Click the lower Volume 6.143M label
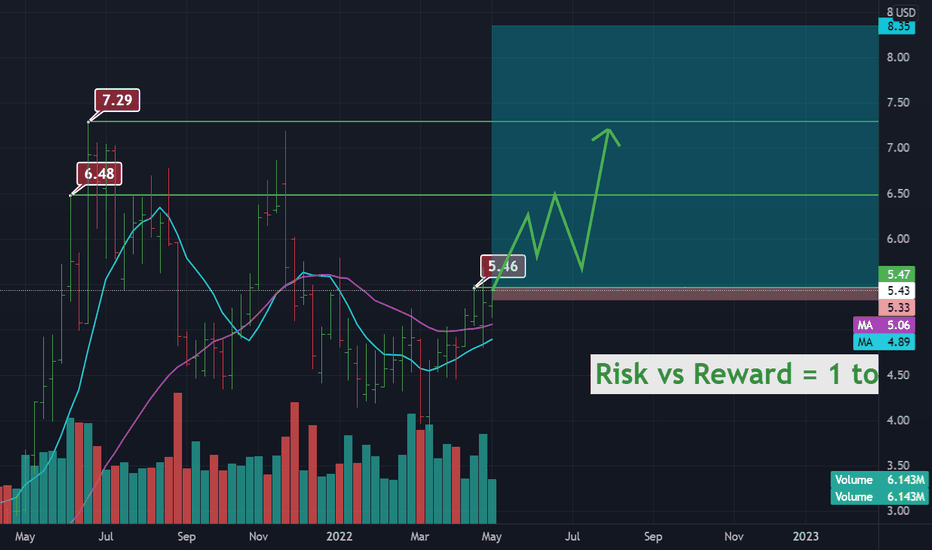The height and width of the screenshot is (550, 932). click(x=879, y=496)
